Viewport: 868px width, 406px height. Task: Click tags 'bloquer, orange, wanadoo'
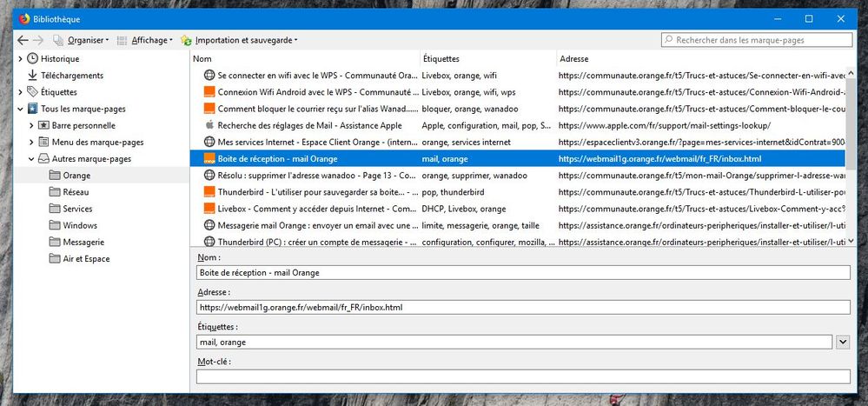tap(470, 110)
